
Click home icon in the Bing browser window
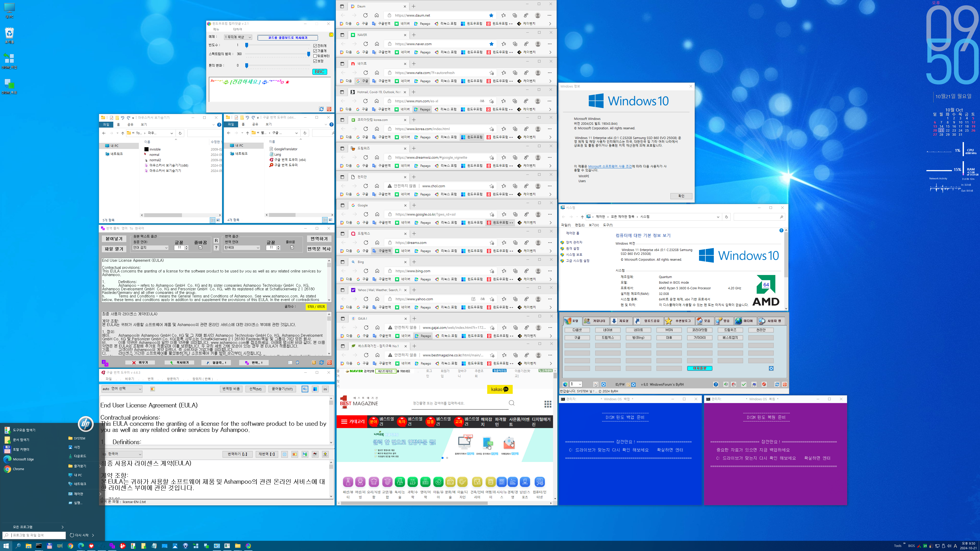point(377,271)
